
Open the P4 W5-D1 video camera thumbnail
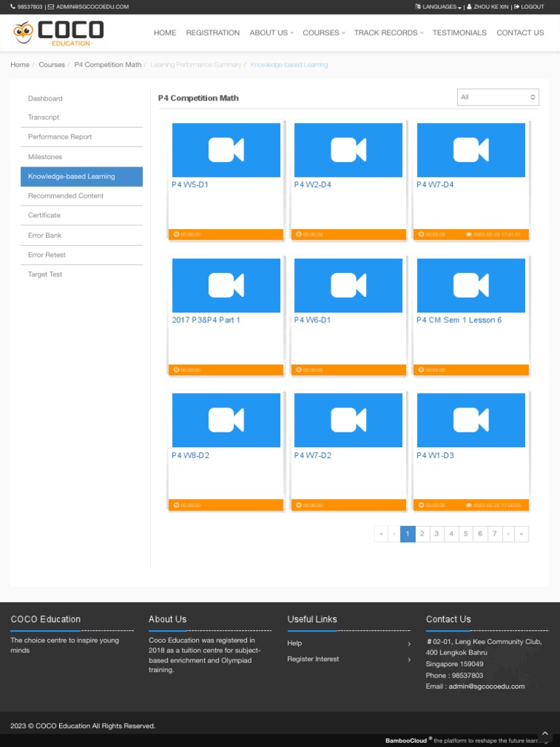pos(226,150)
